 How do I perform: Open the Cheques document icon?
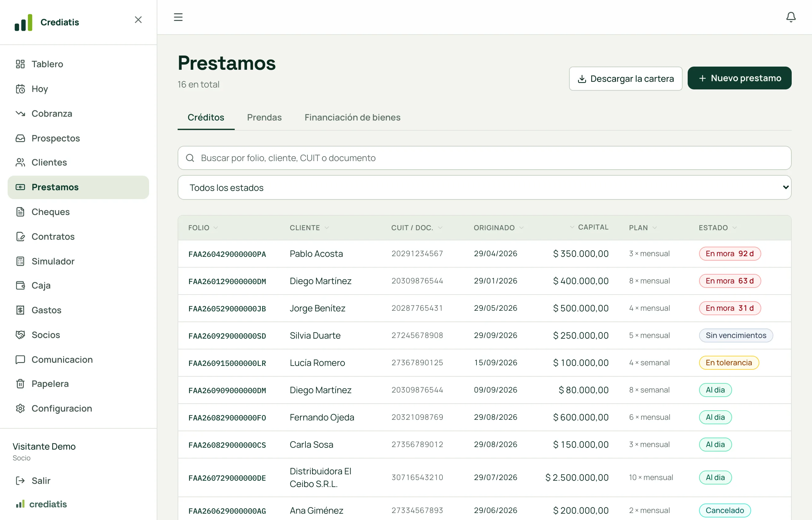tap(20, 212)
